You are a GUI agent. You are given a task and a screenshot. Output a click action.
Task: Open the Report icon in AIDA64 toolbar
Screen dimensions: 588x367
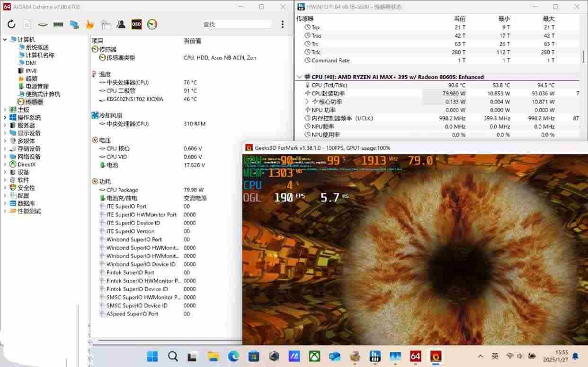coord(27,25)
